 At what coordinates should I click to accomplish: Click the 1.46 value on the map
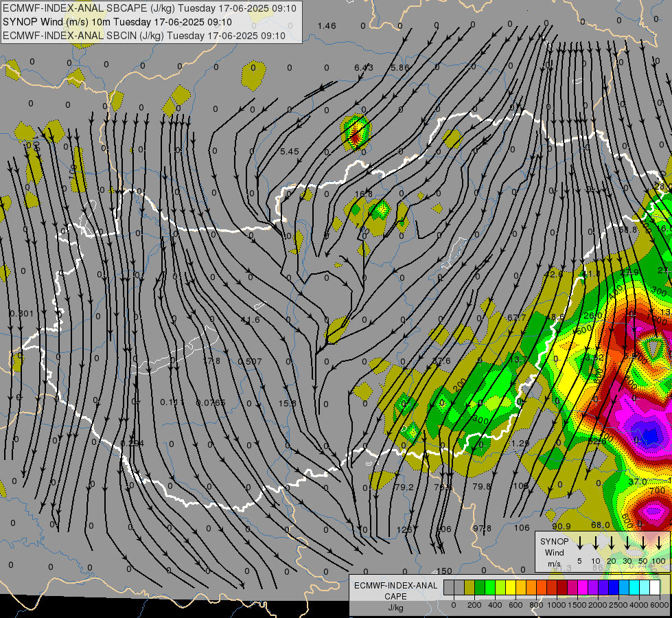click(327, 26)
